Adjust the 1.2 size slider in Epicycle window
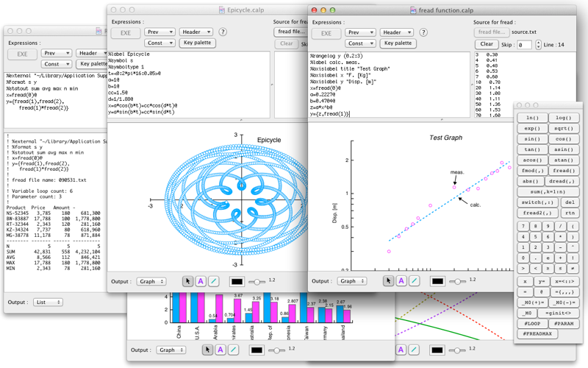 click(257, 281)
